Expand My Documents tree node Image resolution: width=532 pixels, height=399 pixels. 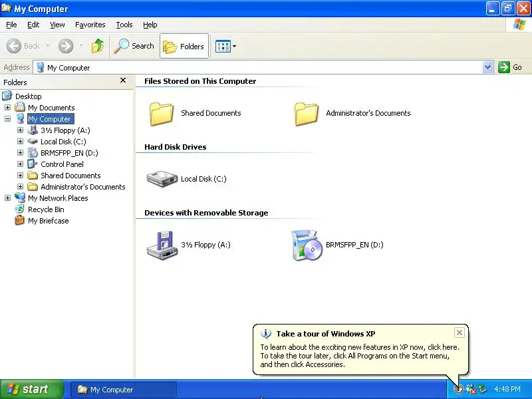point(7,108)
